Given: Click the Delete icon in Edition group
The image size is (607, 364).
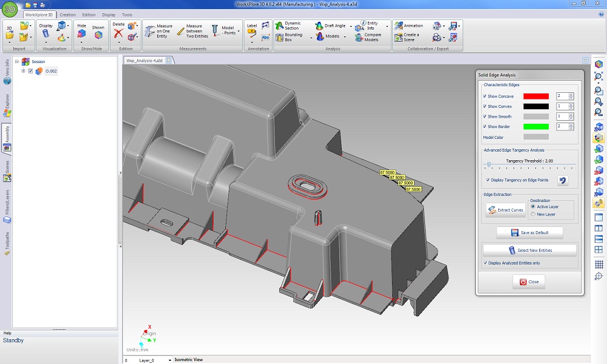Looking at the screenshot, I should 118,34.
